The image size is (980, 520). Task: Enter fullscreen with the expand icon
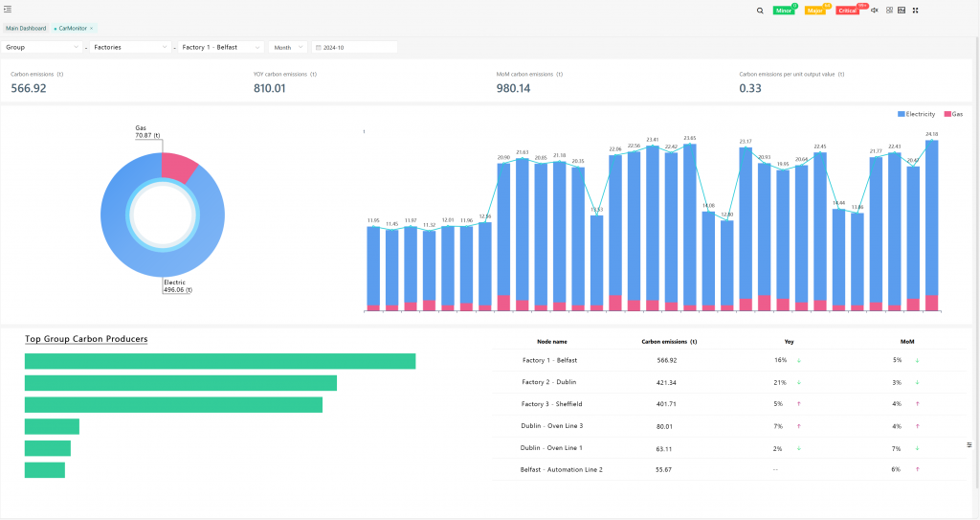[x=915, y=11]
